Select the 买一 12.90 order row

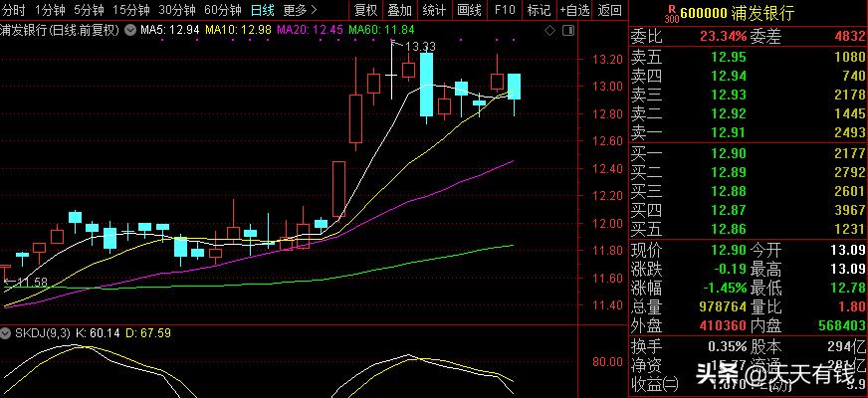point(749,153)
